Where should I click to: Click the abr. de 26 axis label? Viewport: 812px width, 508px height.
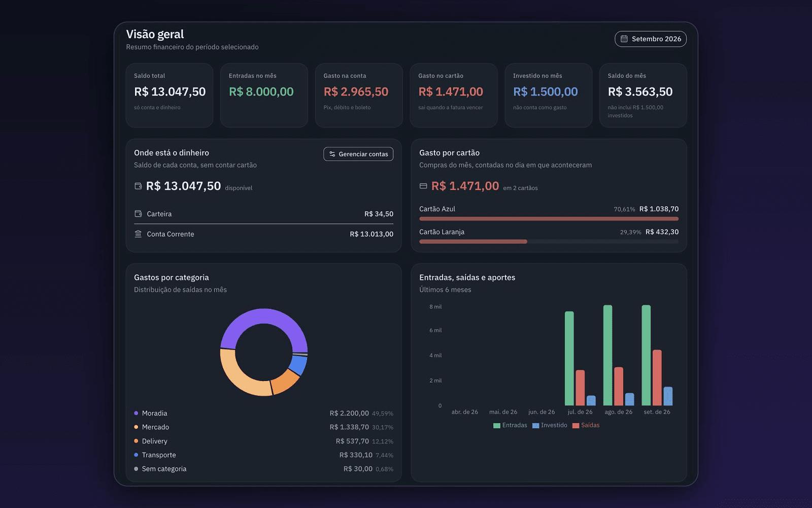464,412
